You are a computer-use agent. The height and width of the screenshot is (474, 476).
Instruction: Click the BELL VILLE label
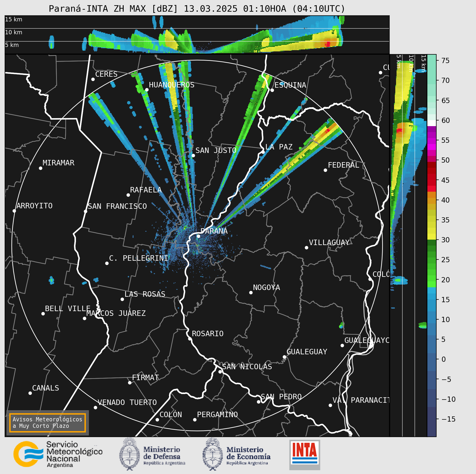(68, 308)
